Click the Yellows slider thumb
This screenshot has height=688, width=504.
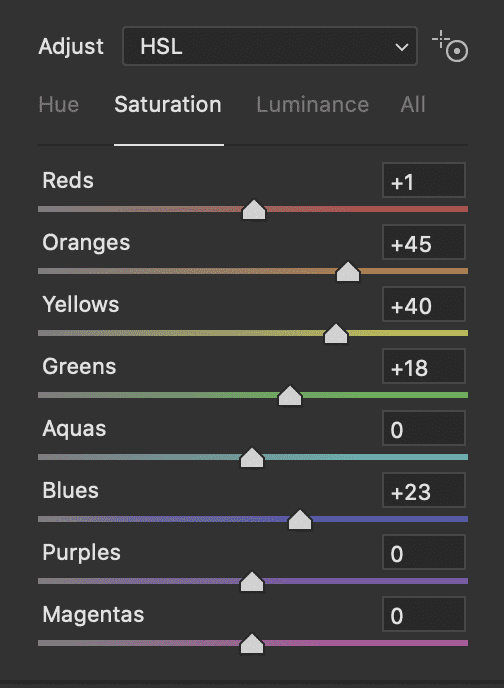click(336, 333)
